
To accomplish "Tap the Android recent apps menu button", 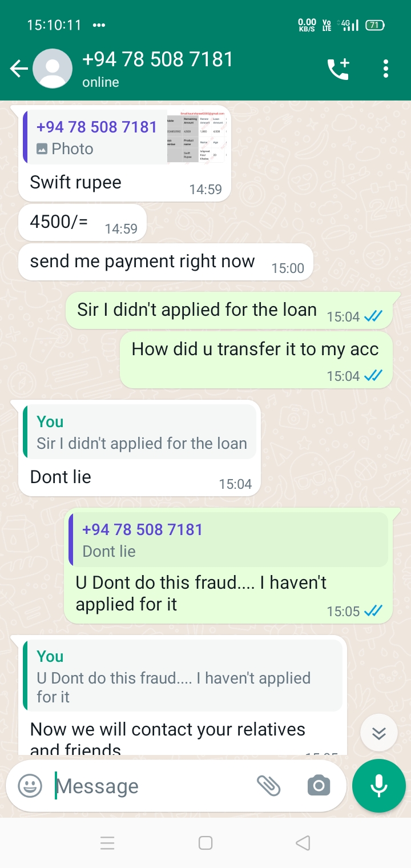I will tap(107, 843).
